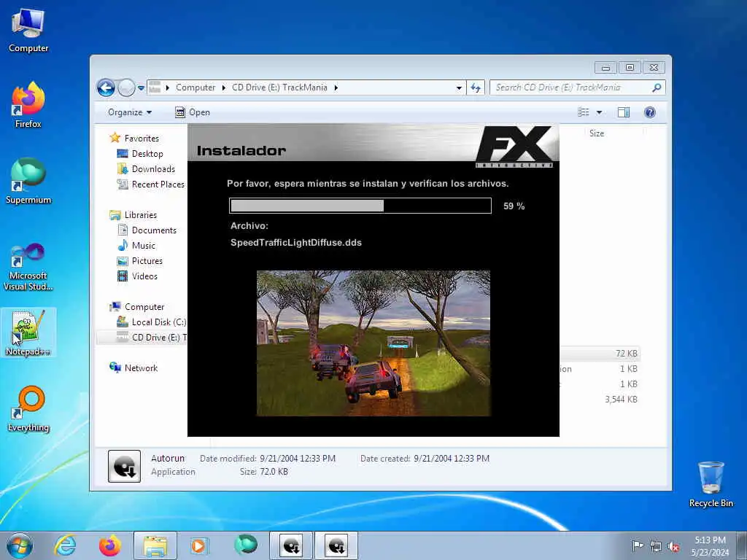The width and height of the screenshot is (747, 560).
Task: Expand the arrow after the Computer breadcrumb
Action: coord(224,87)
